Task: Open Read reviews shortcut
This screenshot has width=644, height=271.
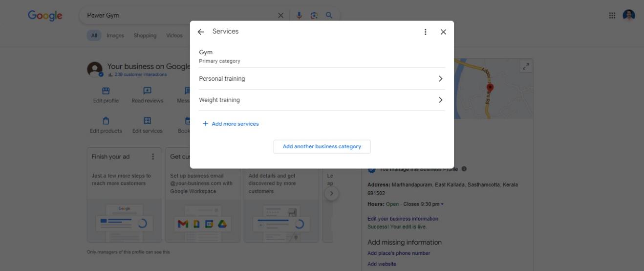Action: (147, 95)
